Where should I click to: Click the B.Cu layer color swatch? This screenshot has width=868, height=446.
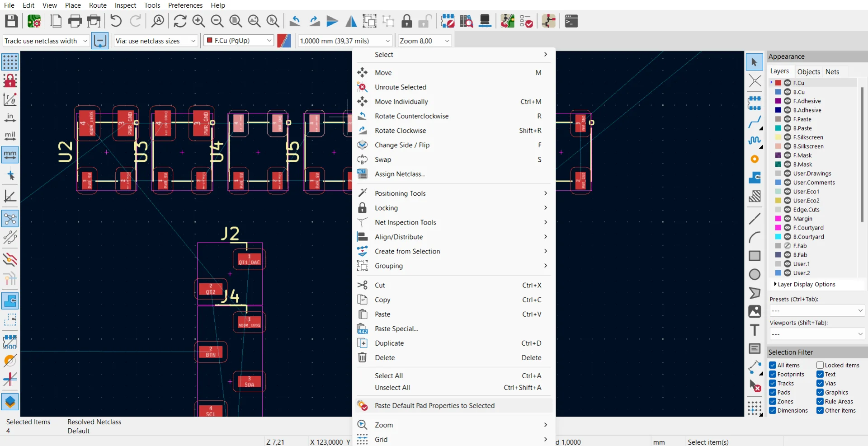coord(778,92)
